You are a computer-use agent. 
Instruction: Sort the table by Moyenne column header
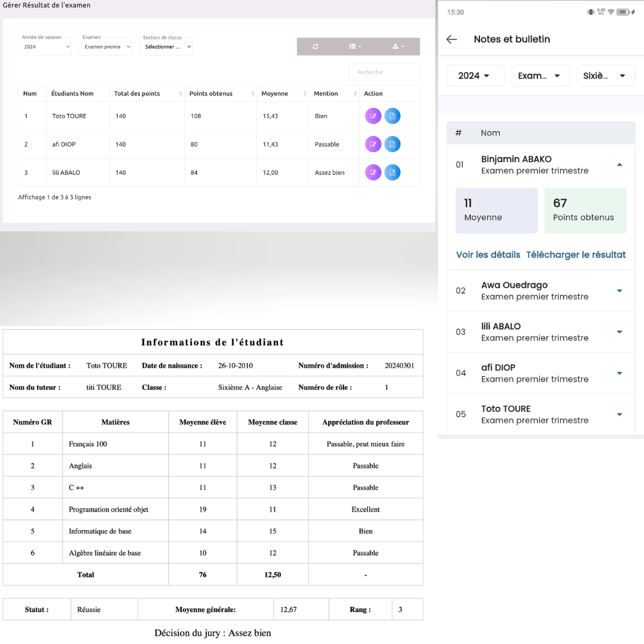pyautogui.click(x=282, y=94)
